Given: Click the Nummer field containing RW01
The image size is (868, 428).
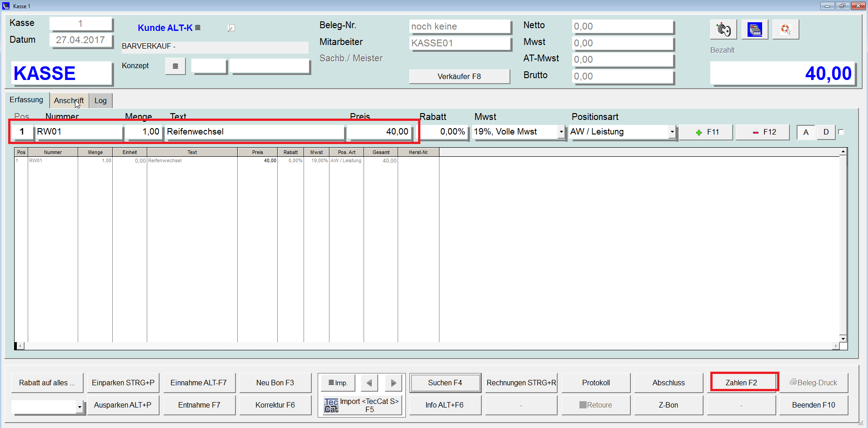Looking at the screenshot, I should click(x=79, y=132).
